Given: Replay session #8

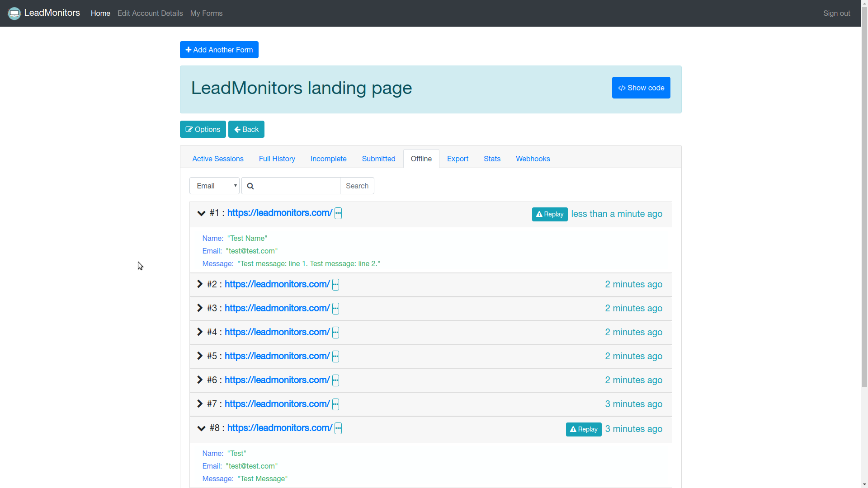Looking at the screenshot, I should pyautogui.click(x=584, y=429).
